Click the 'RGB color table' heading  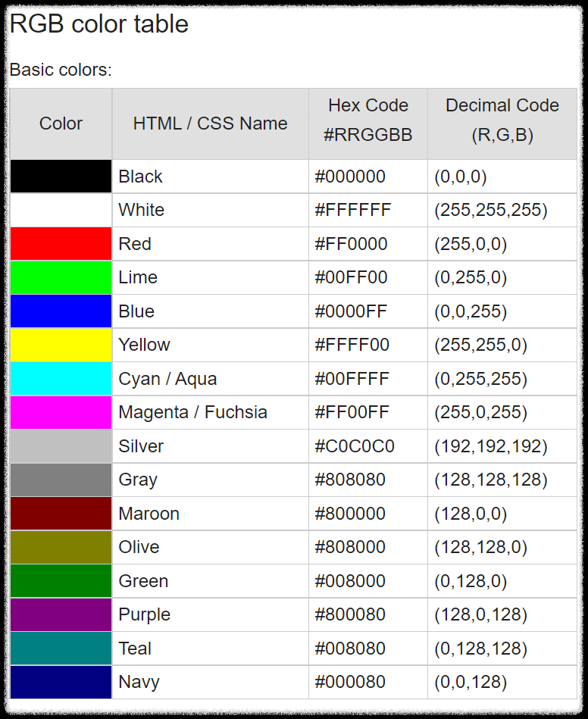coord(99,23)
